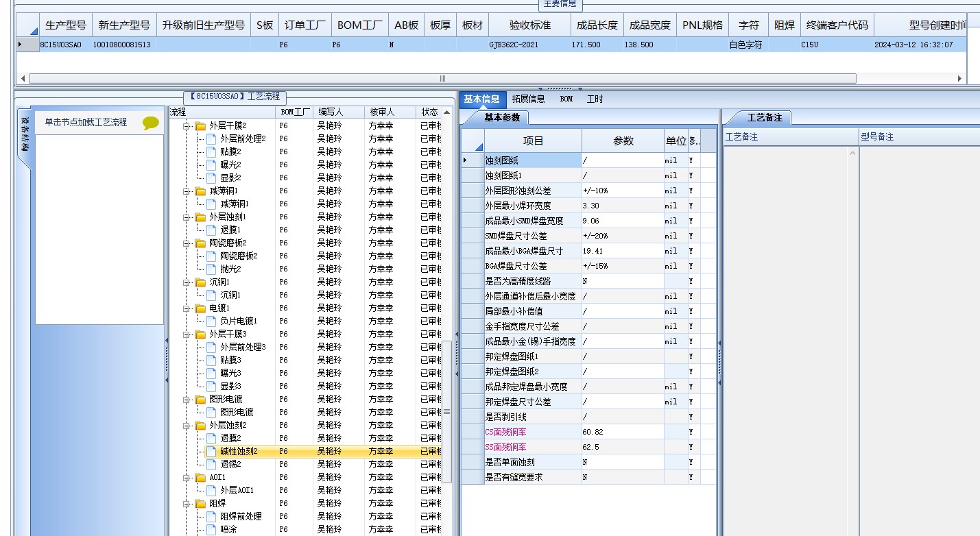980x536 pixels.
Task: Click the document icon of 负片电镀1
Action: (211, 321)
